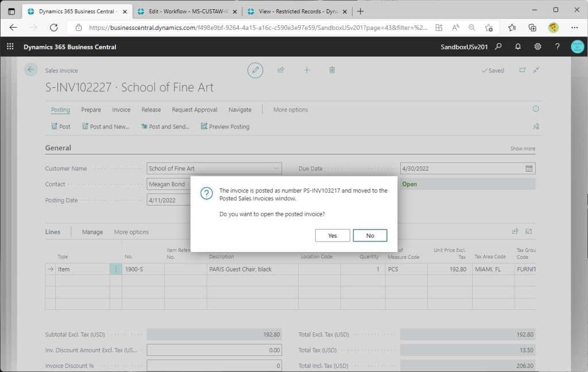Image resolution: width=588 pixels, height=372 pixels.
Task: Expand More options in the action bar
Action: pyautogui.click(x=291, y=110)
